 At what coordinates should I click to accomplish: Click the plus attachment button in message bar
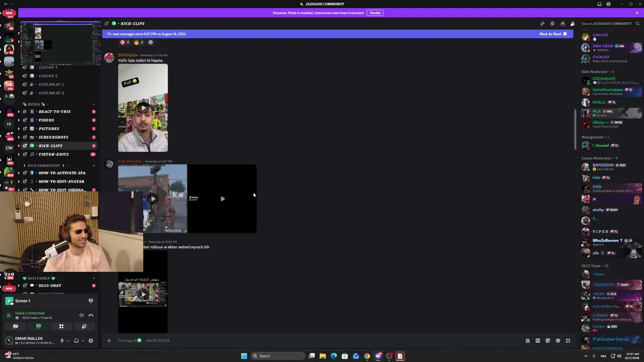pos(109,341)
